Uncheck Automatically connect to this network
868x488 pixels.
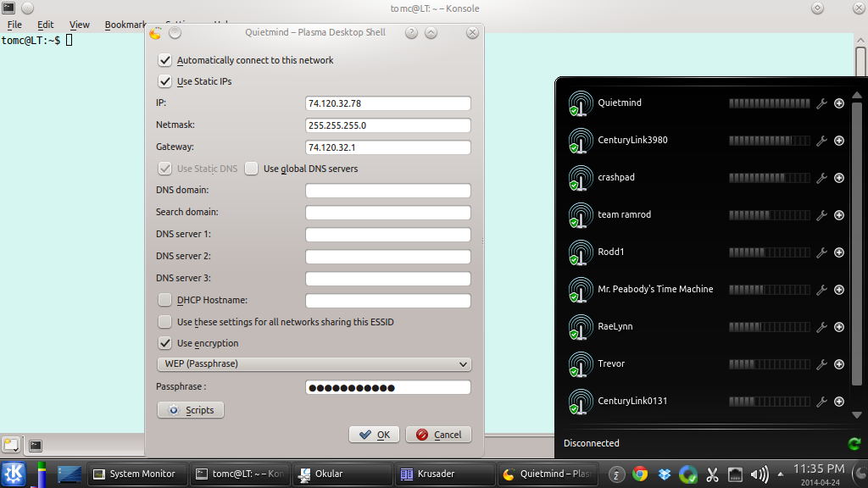coord(165,61)
